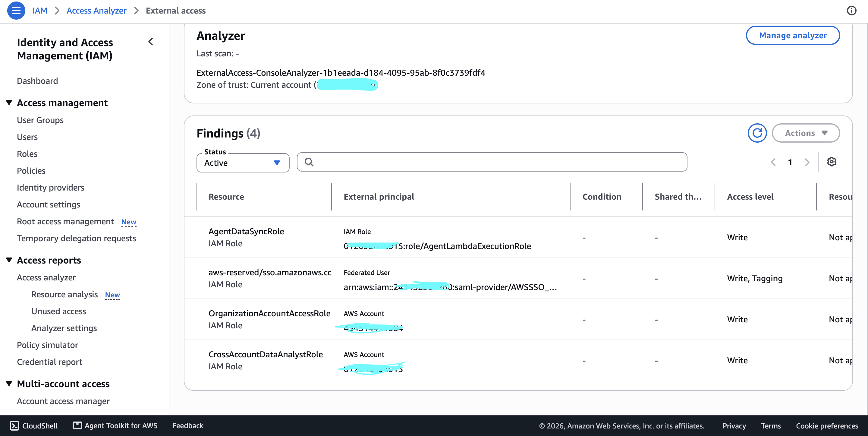Screen dimensions: 868x436
Task: Open Temporary delegation requests
Action: [77, 238]
